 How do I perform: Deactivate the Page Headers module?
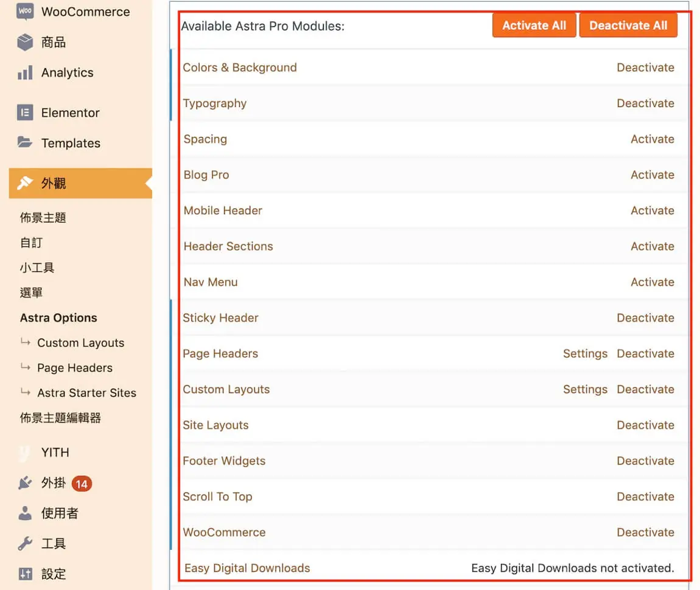coord(645,353)
